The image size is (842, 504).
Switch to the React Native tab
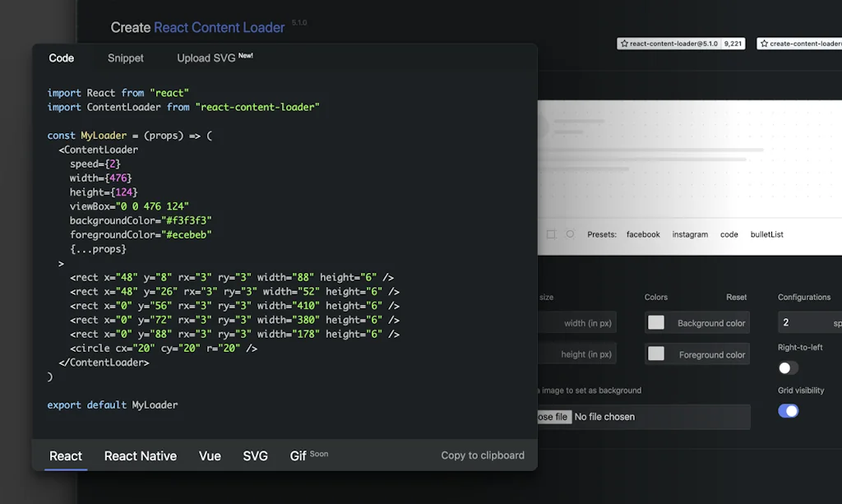tap(140, 455)
